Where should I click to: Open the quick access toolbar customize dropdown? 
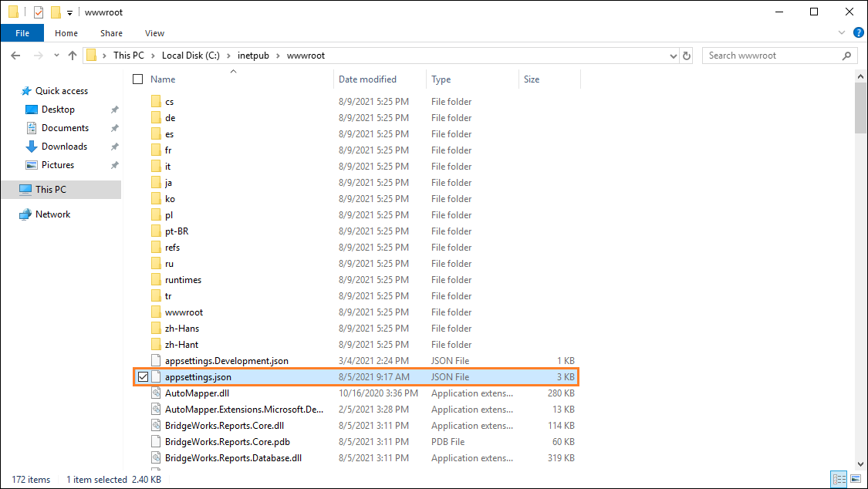69,12
